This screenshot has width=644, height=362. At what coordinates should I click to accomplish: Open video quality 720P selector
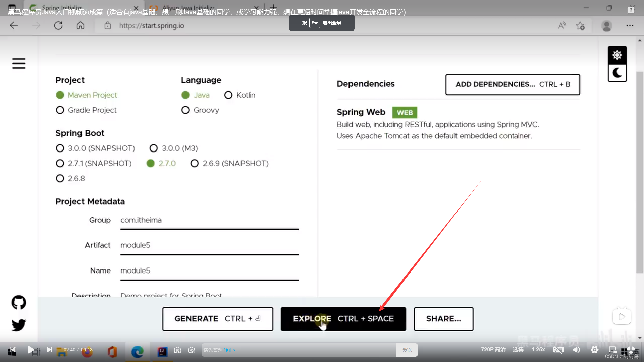click(493, 349)
